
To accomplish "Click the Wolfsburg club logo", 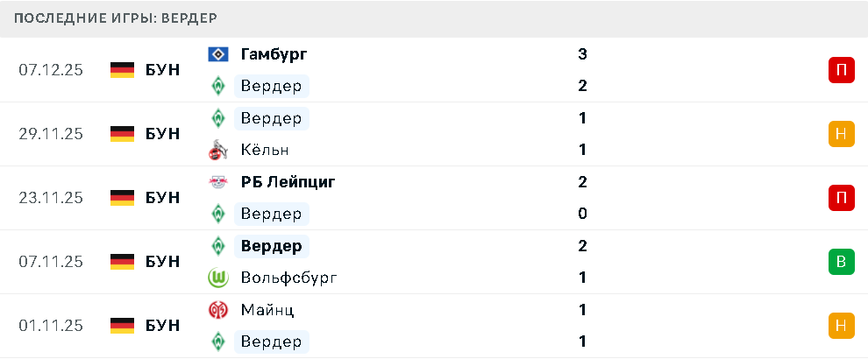I will (x=217, y=278).
